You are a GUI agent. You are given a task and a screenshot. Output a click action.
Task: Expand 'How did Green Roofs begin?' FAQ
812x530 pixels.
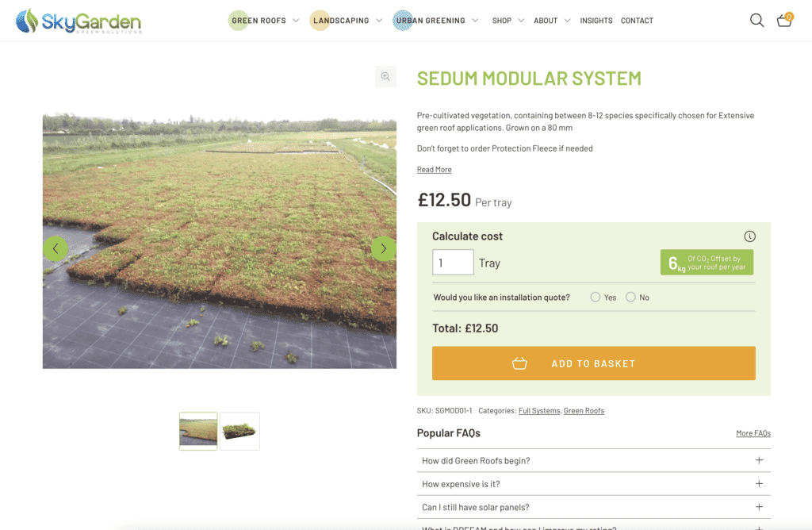click(593, 461)
